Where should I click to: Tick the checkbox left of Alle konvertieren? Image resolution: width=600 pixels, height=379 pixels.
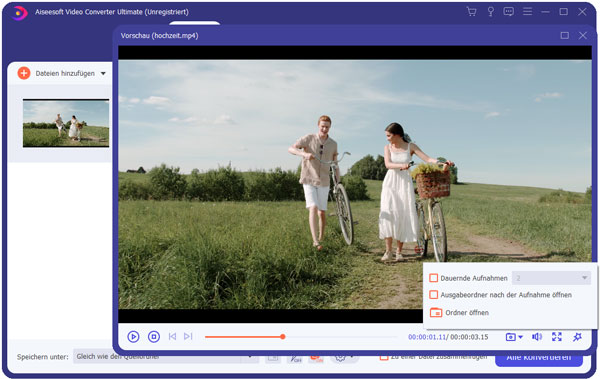[383, 357]
